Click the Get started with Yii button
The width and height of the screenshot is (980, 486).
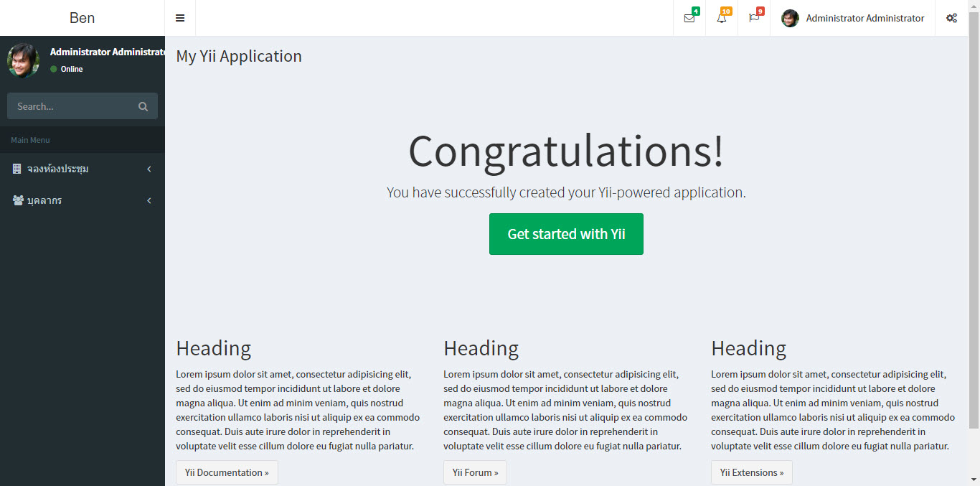click(566, 234)
